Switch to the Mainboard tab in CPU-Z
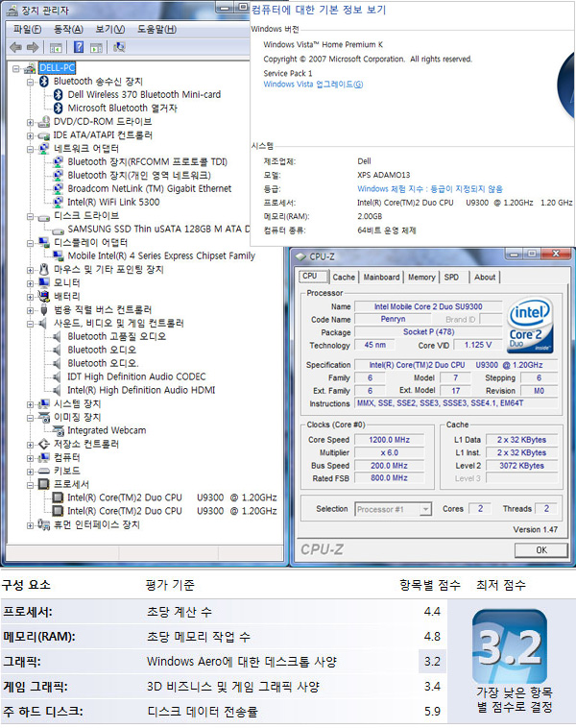This screenshot has height=728, width=576. pyautogui.click(x=381, y=278)
